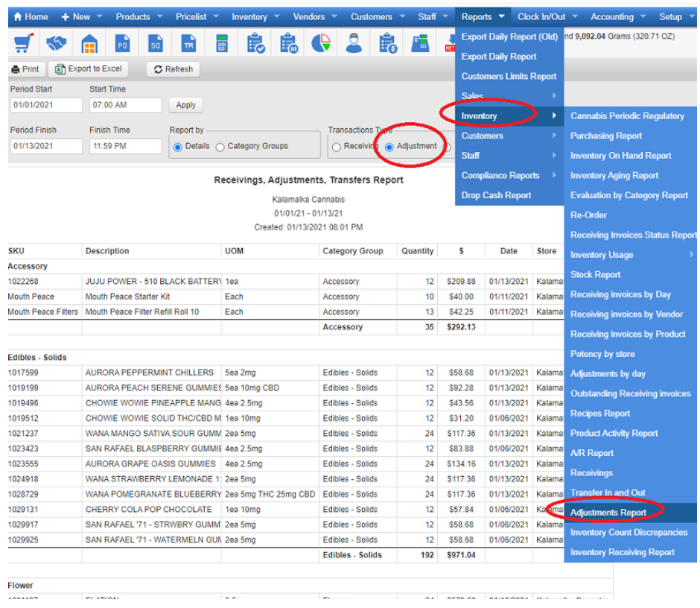Click the Refresh button
Screen dimensions: 700x608
[x=174, y=69]
